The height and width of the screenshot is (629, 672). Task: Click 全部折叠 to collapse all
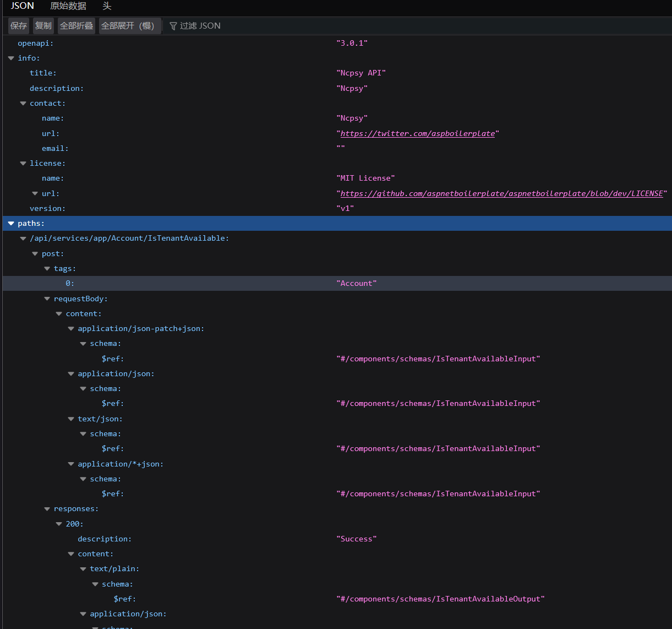point(77,26)
